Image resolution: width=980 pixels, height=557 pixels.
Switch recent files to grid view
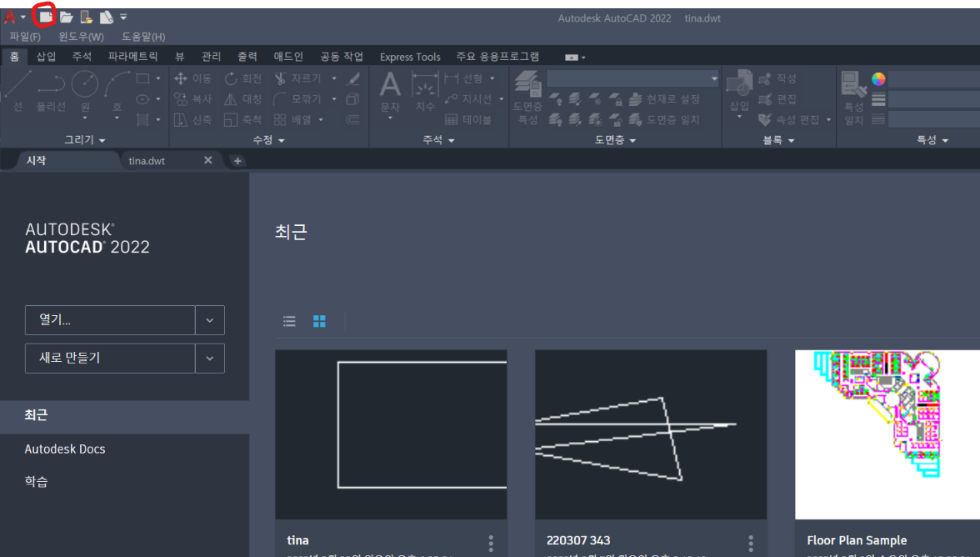point(319,321)
